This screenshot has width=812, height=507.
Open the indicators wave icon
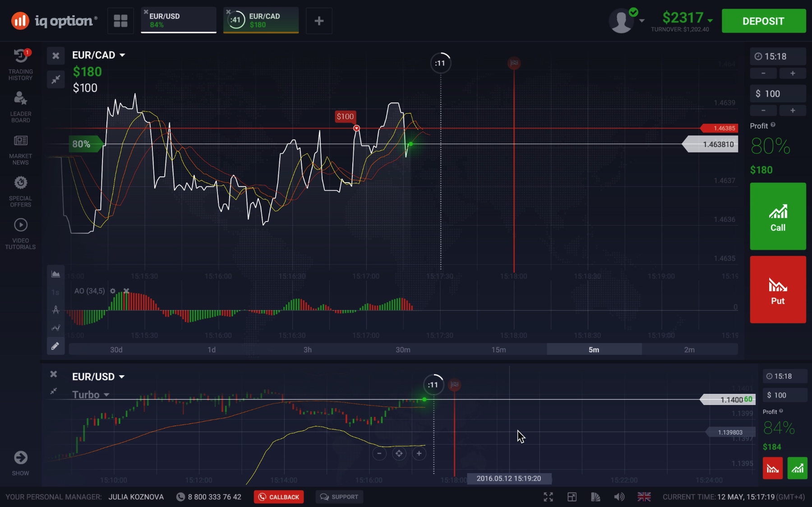coord(55,328)
